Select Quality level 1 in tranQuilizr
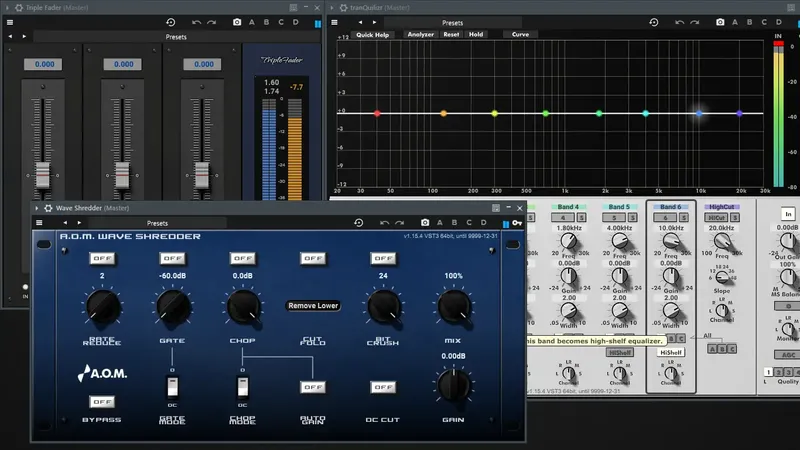 tap(769, 372)
